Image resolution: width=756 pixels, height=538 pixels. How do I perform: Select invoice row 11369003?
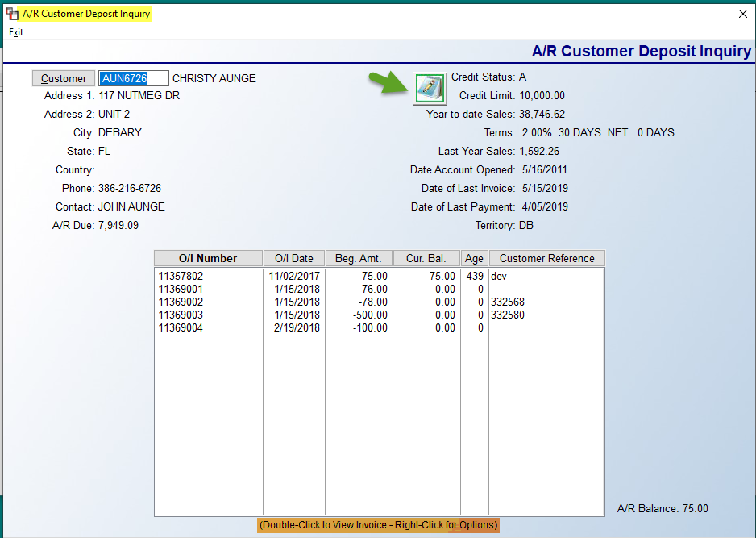point(380,315)
